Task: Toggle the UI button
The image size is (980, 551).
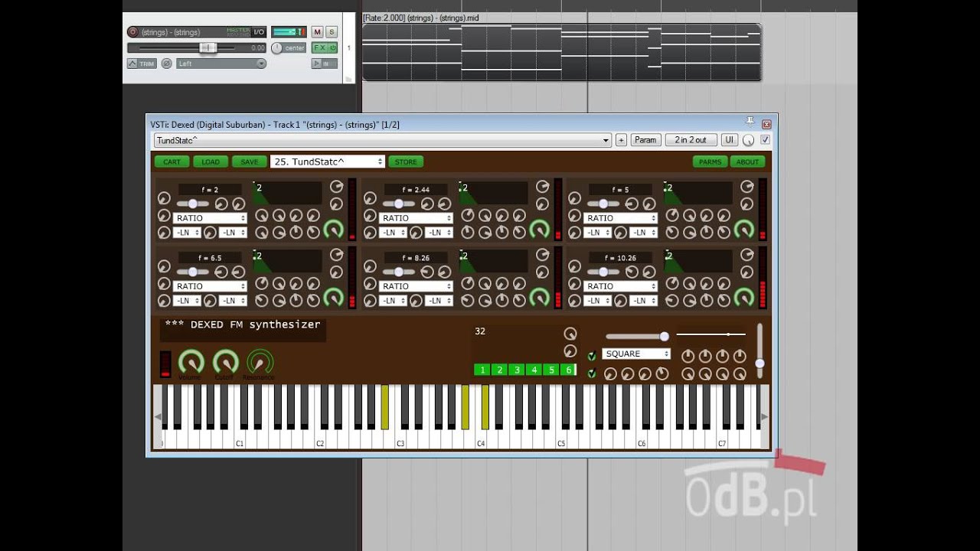Action: tap(730, 140)
